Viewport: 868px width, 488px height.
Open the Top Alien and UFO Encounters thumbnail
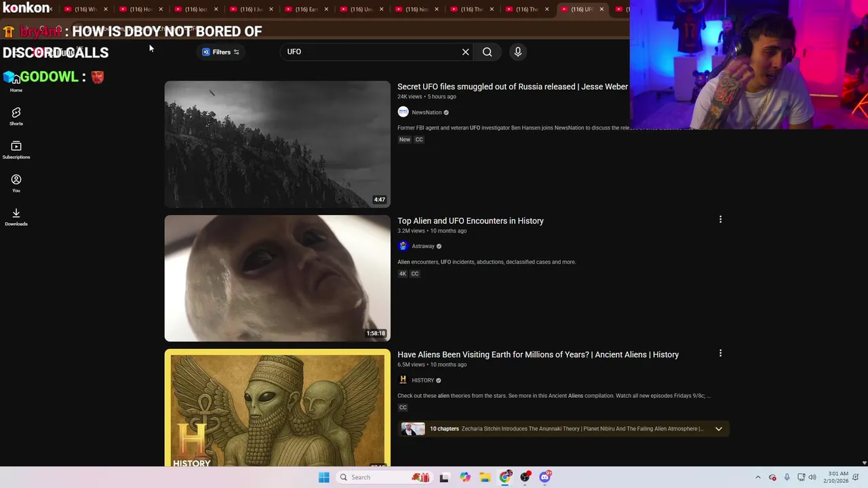[277, 279]
